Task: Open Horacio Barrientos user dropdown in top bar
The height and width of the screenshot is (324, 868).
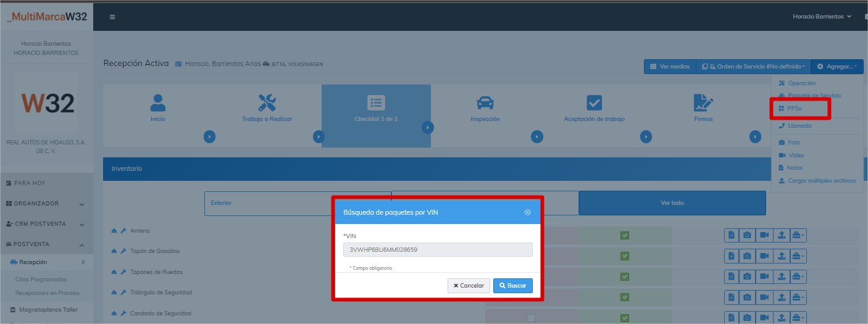Action: pos(822,17)
